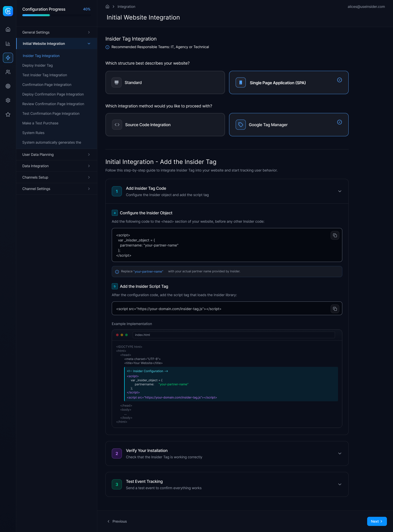Click the step 1 number badge

[x=117, y=192]
